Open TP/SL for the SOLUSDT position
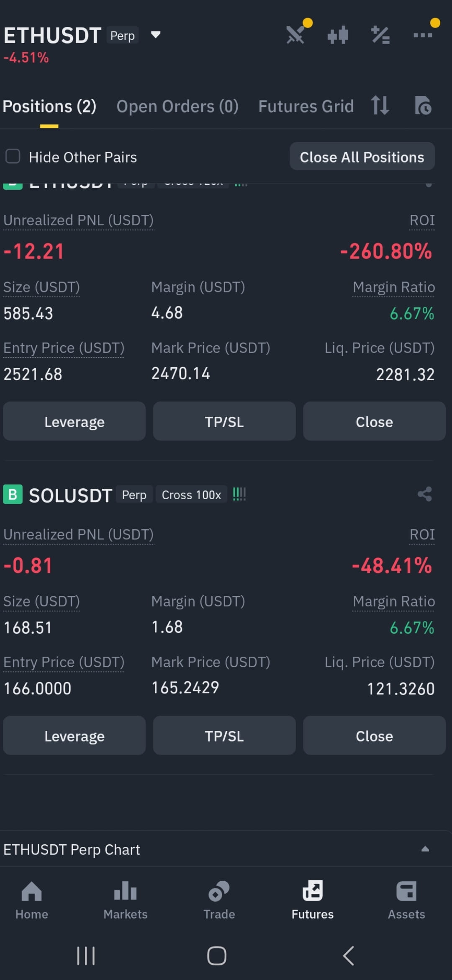Screen dimensions: 452x980 click(x=224, y=735)
